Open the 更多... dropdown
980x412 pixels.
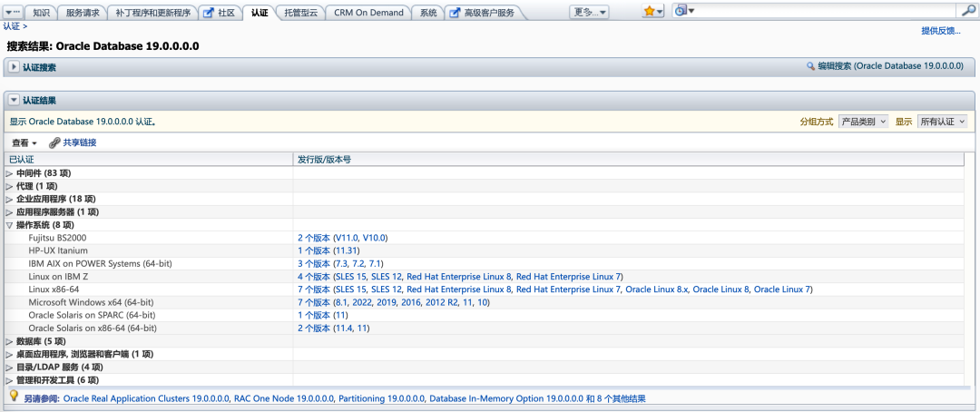click(x=590, y=12)
